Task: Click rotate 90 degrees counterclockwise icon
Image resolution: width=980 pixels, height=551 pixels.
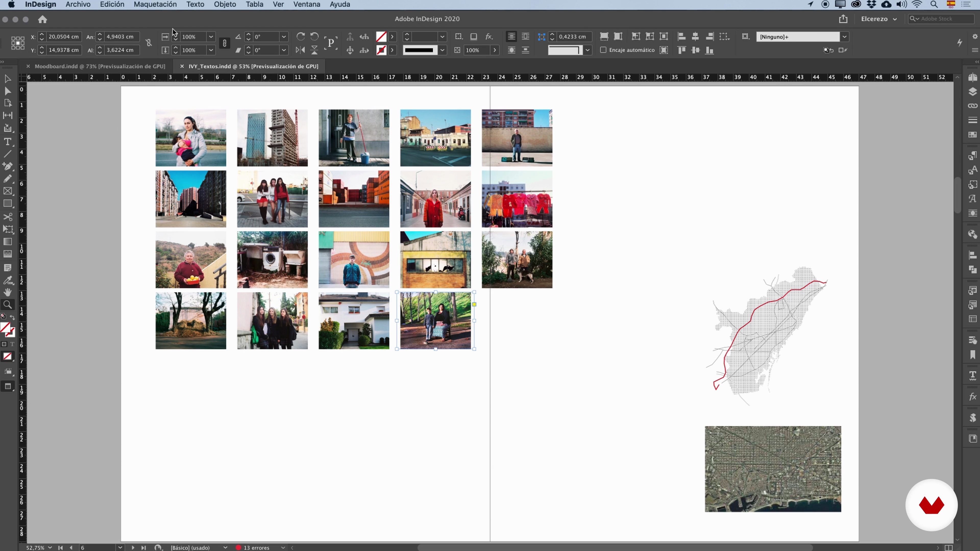Action: [x=314, y=36]
